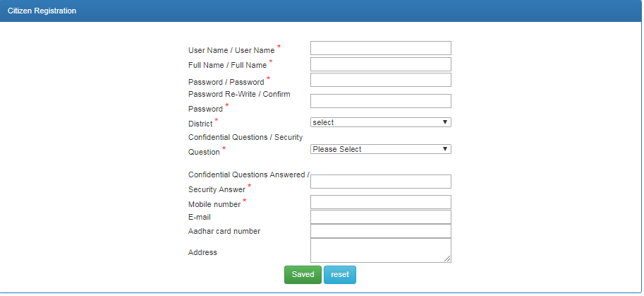Screen dimensions: 644x296
Task: Expand the Security Question 'Please Select' dropdown
Action: 380,149
